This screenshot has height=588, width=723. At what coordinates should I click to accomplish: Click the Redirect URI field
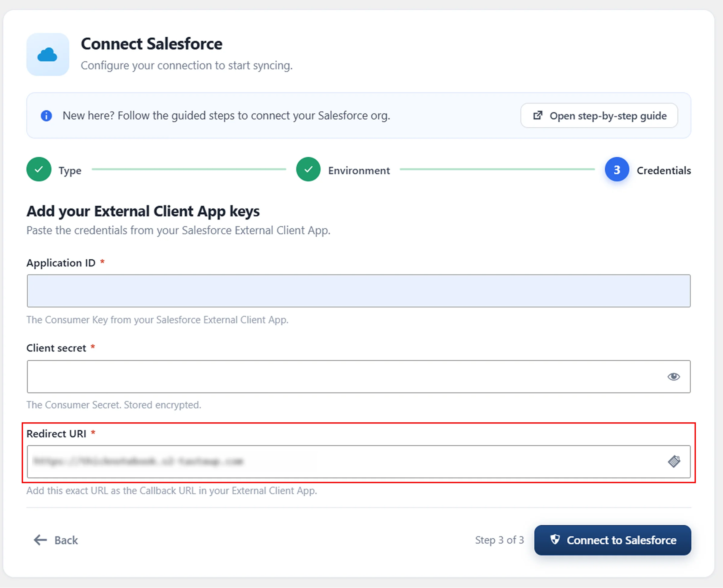(x=358, y=462)
